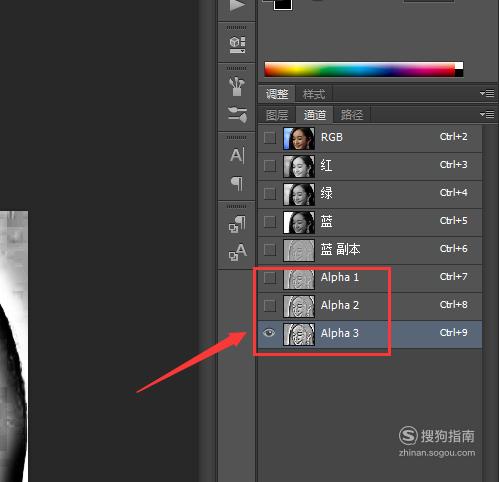Select the 蓝 channel thumbnail

(299, 222)
